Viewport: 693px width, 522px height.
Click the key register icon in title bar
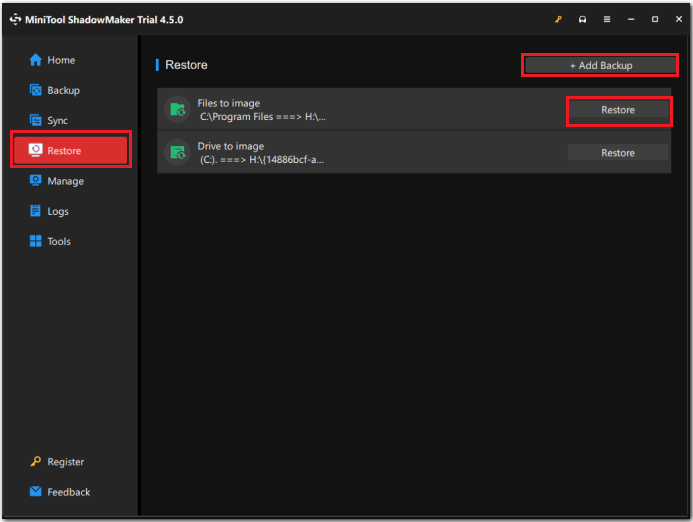(558, 19)
